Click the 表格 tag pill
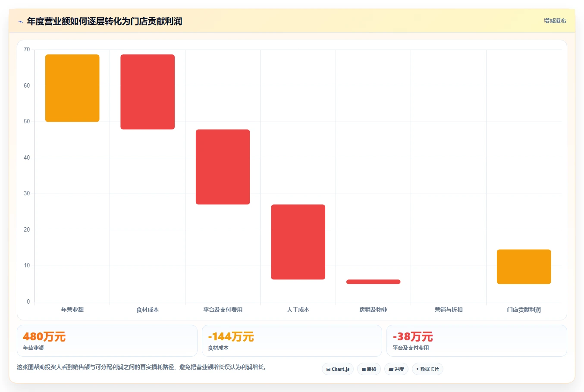This screenshot has width=584, height=392. [369, 369]
